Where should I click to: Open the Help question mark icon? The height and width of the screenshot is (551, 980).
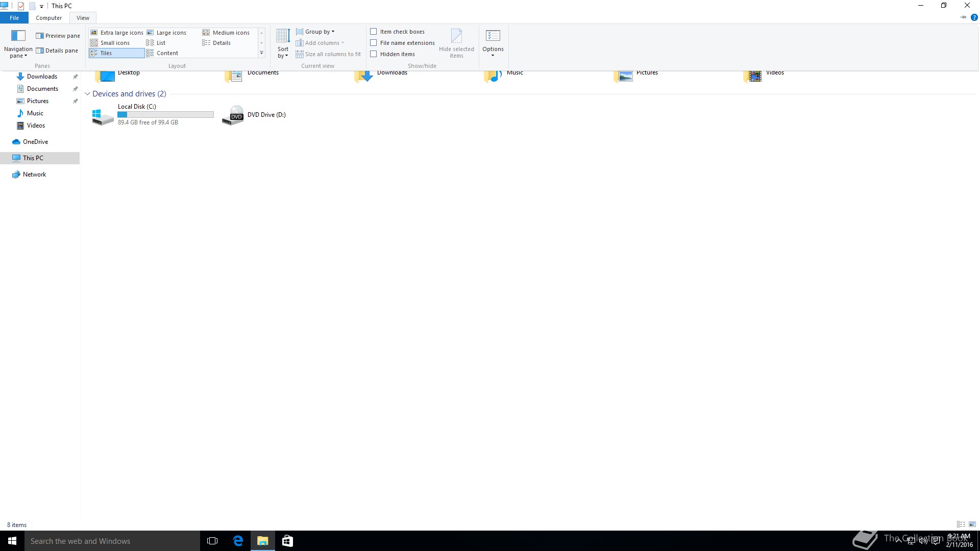974,17
